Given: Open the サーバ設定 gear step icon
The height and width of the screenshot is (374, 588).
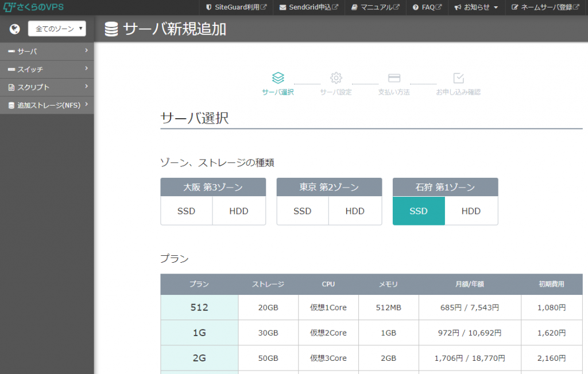Looking at the screenshot, I should 336,79.
